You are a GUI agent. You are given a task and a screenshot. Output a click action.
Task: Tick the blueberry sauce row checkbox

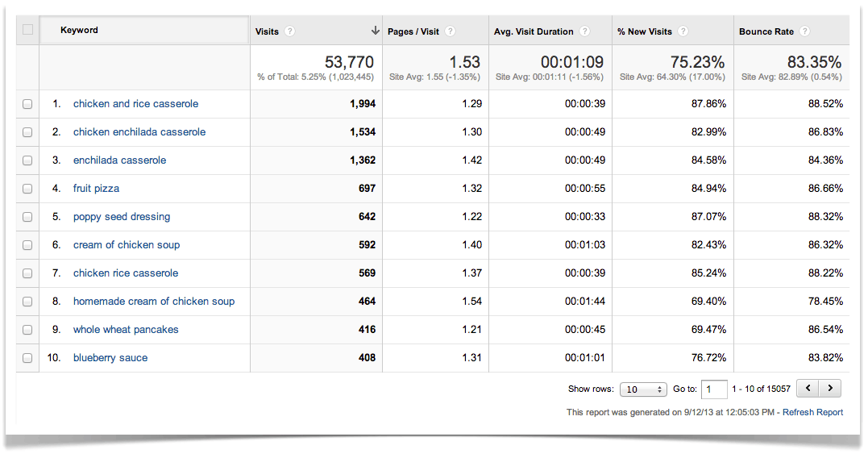point(28,358)
